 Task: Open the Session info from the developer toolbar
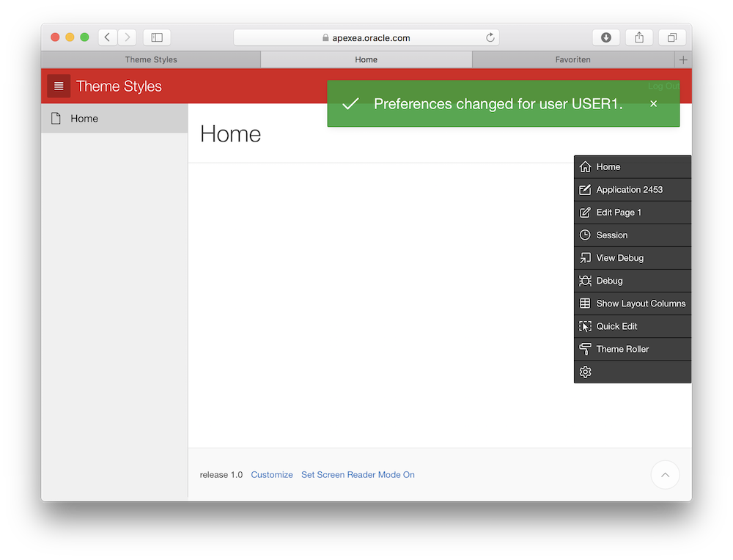611,235
